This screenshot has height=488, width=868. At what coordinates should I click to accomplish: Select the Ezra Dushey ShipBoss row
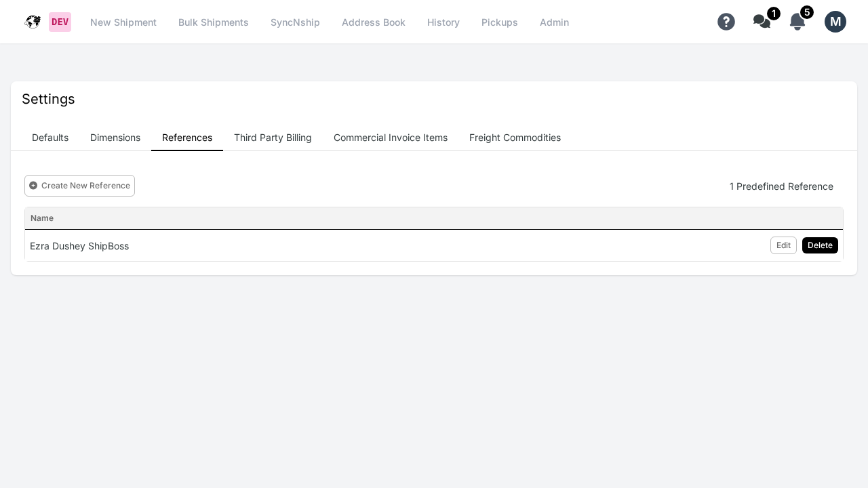[x=79, y=245]
